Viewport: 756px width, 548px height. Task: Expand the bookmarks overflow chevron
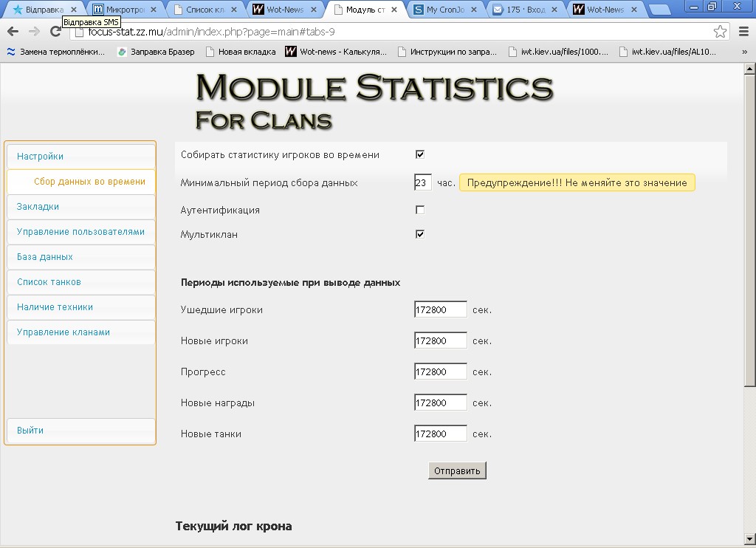pyautogui.click(x=743, y=52)
